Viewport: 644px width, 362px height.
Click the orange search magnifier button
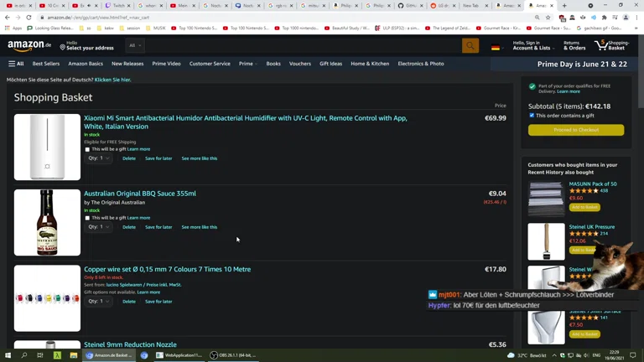pyautogui.click(x=470, y=46)
